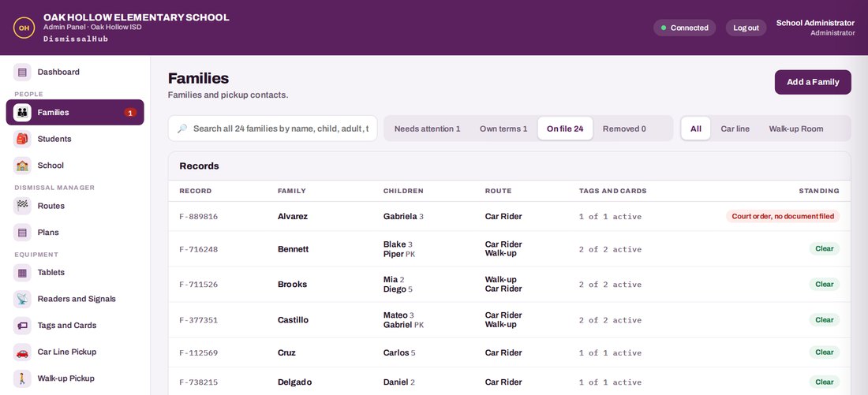The height and width of the screenshot is (395, 868).
Task: Select the Own terms 1 filter tab
Action: click(x=503, y=129)
